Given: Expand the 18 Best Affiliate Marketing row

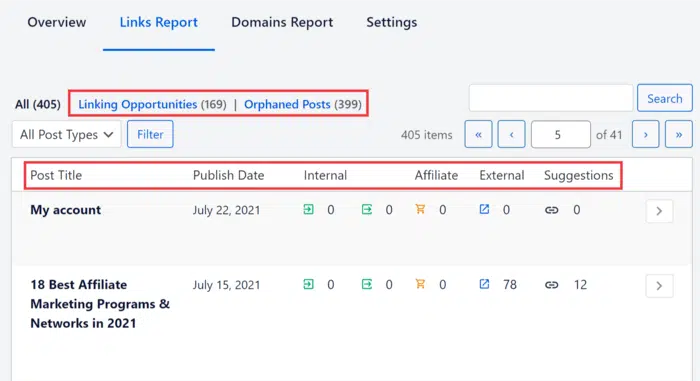Looking at the screenshot, I should tap(659, 286).
